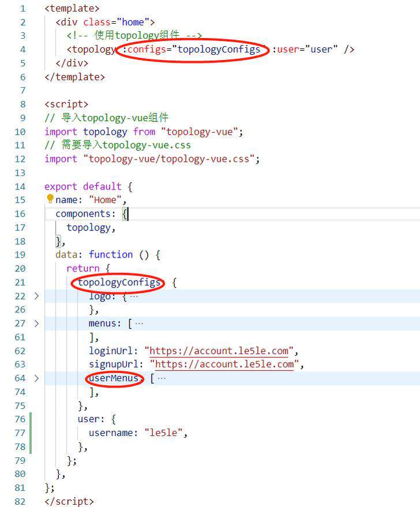Click the "</template>" closing tag

click(x=74, y=77)
